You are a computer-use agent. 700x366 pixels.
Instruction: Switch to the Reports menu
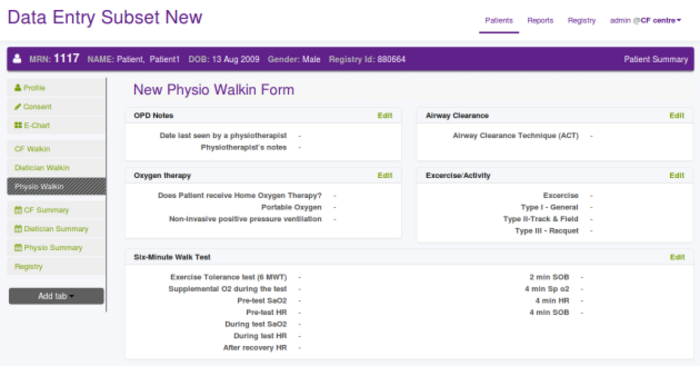point(540,21)
